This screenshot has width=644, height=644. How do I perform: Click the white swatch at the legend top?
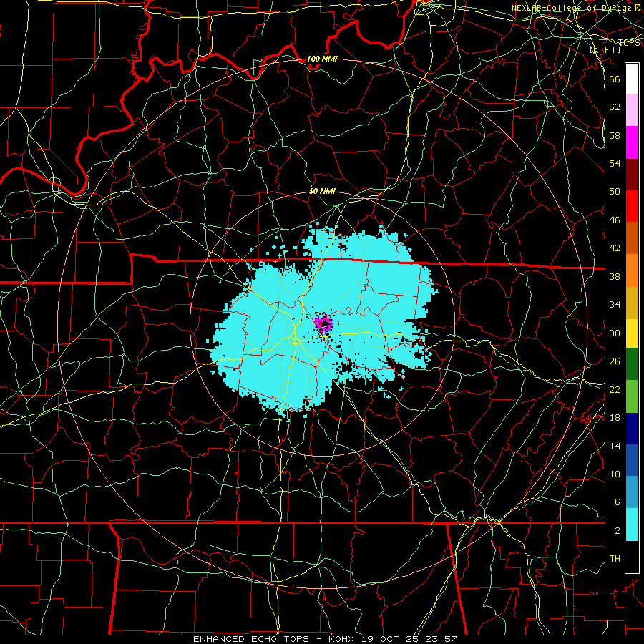632,79
